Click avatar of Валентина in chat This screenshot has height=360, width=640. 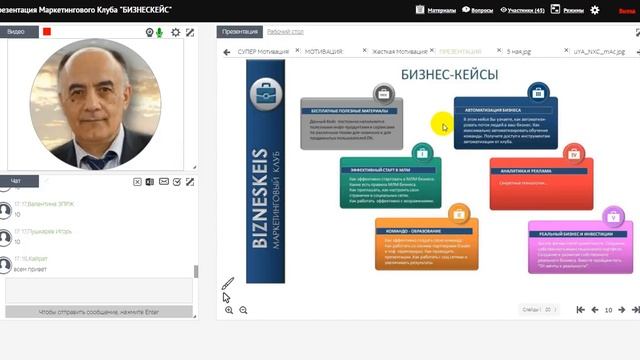[4, 210]
